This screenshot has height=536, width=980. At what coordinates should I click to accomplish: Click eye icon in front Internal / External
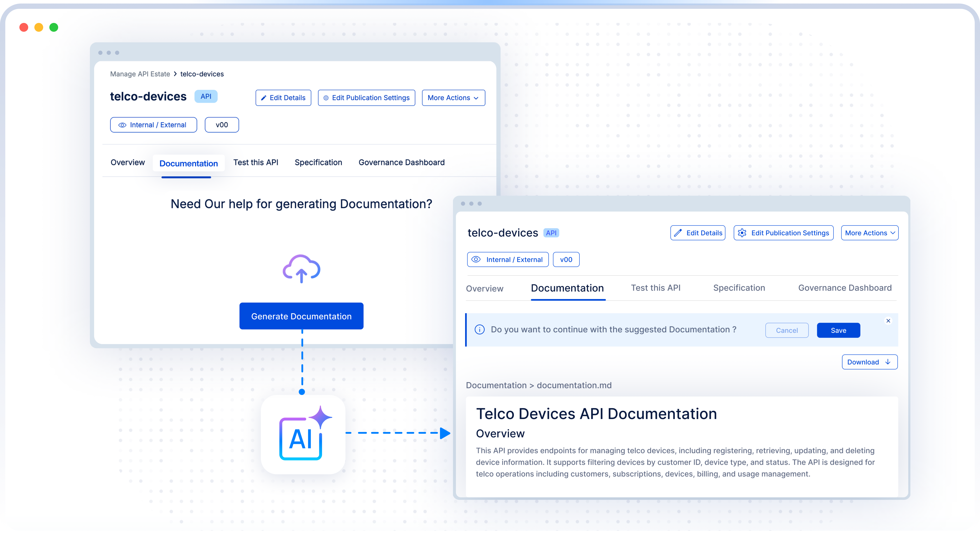pyautogui.click(x=476, y=260)
